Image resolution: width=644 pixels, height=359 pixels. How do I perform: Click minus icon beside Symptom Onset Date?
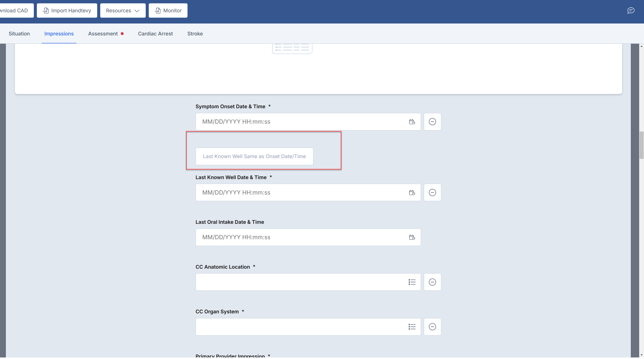[432, 122]
